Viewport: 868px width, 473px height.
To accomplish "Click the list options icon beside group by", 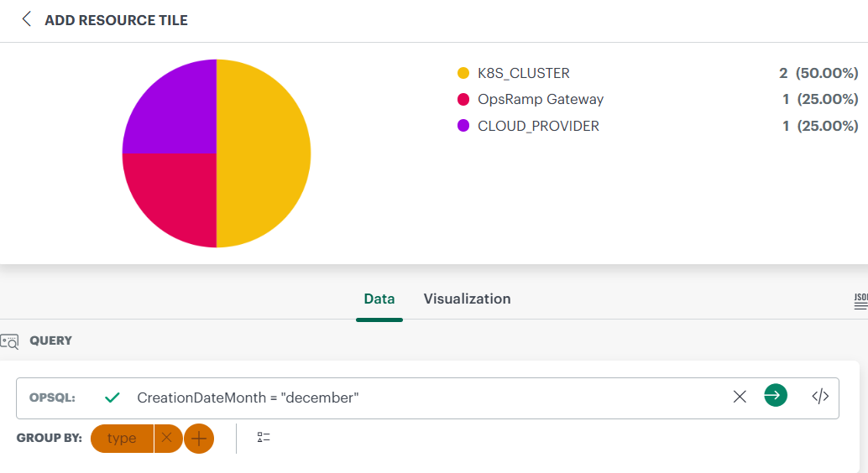I will tap(264, 438).
